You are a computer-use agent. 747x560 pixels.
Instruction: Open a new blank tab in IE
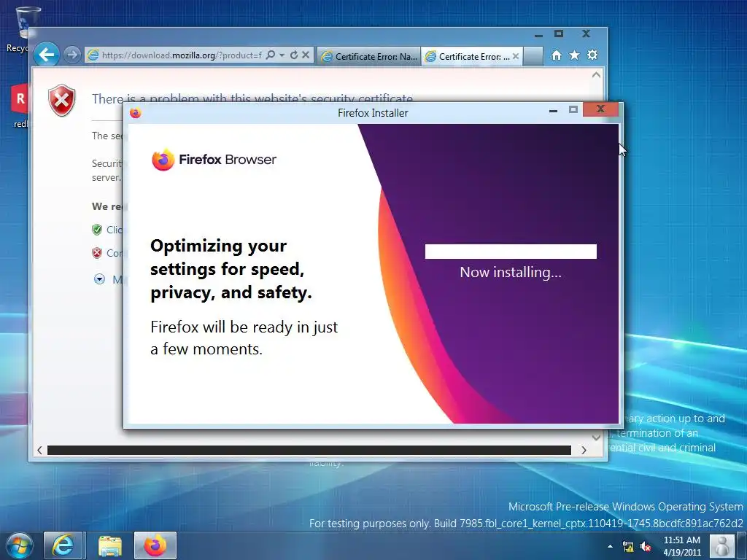[533, 56]
